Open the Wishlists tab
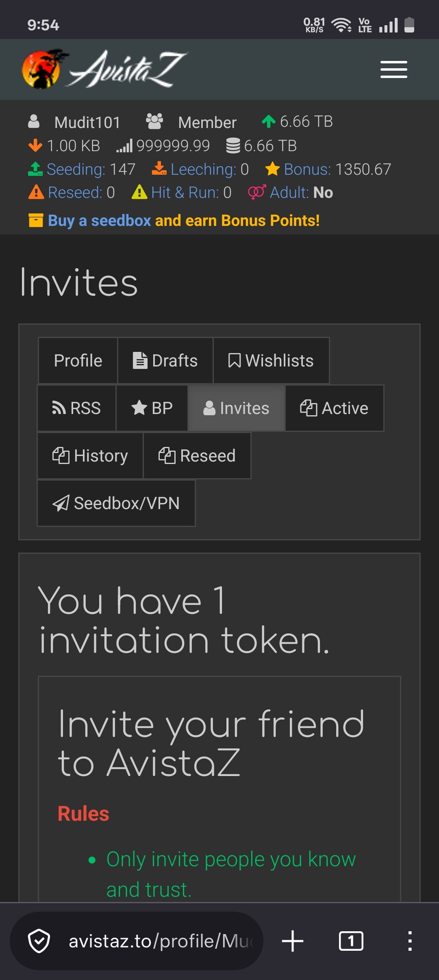The height and width of the screenshot is (980, 439). [x=271, y=361]
